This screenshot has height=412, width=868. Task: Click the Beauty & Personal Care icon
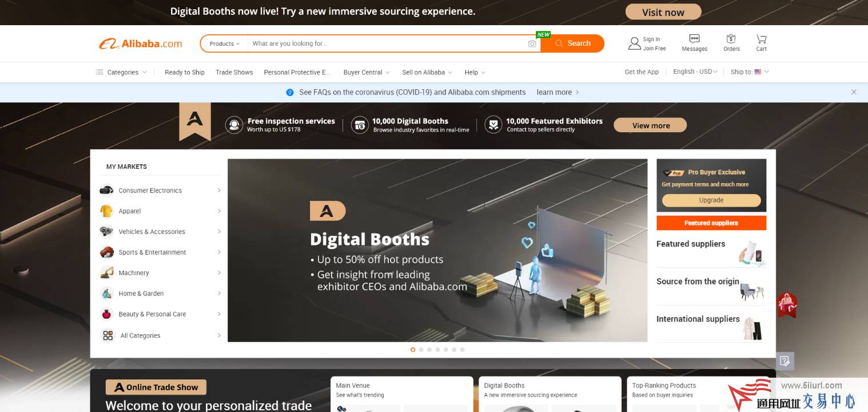(107, 314)
